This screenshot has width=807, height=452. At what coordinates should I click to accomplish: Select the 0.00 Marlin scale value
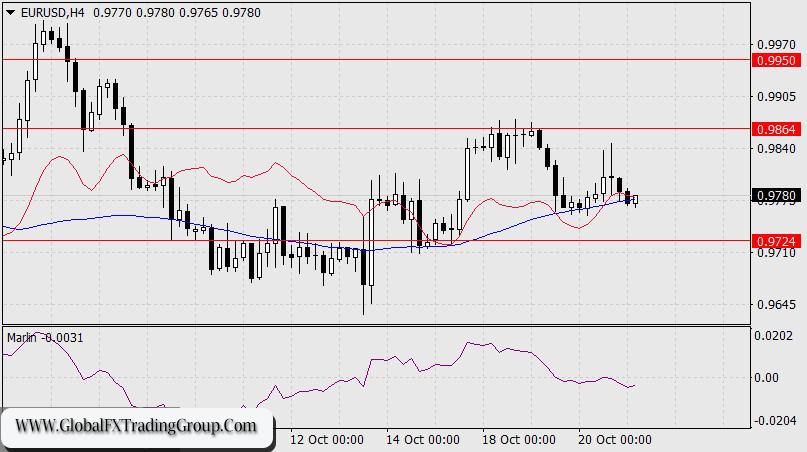click(x=766, y=377)
